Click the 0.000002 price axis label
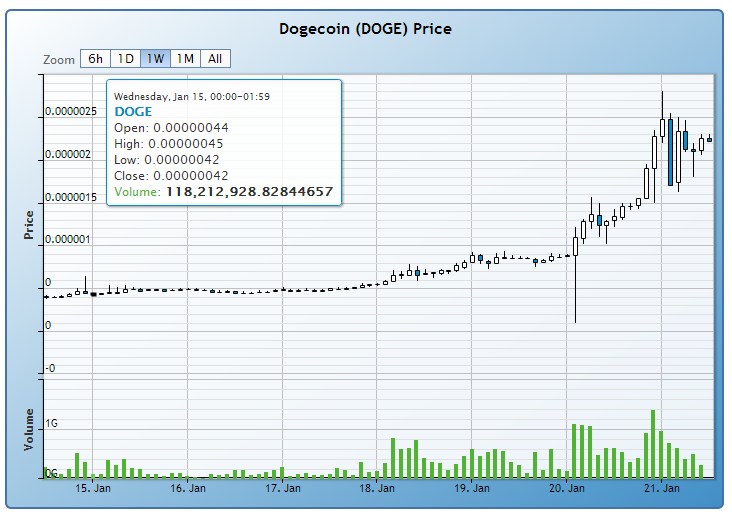 [68, 155]
